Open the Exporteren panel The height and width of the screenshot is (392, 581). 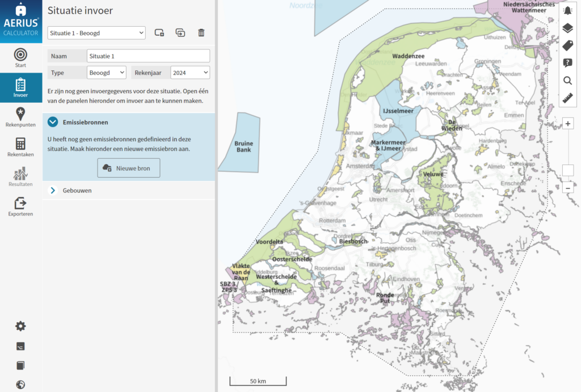point(20,206)
